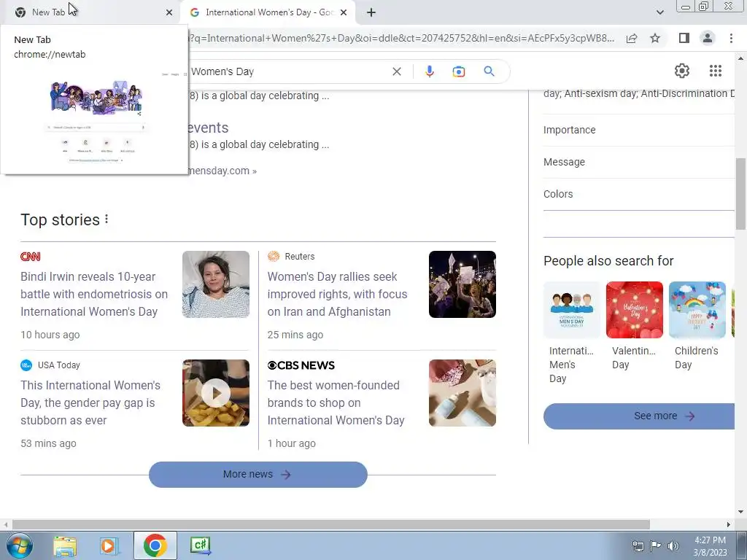
Task: Click the address bar URL
Action: coord(402,38)
